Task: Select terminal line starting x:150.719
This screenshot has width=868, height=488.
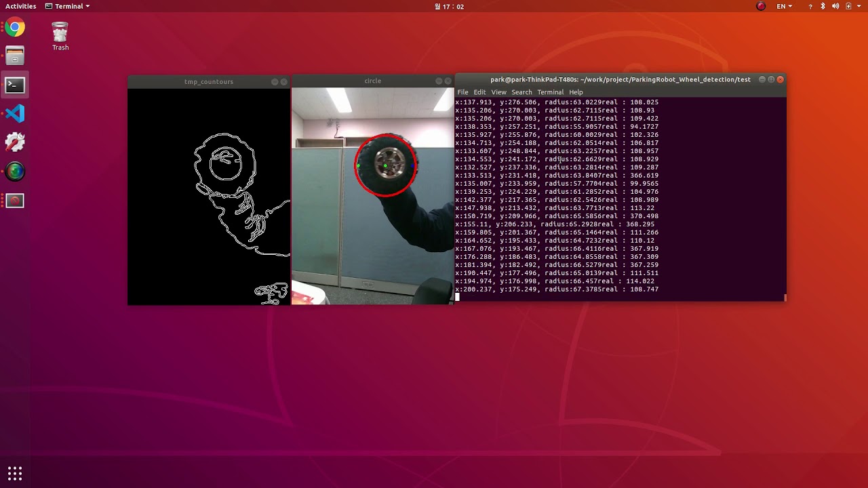Action: [x=557, y=216]
